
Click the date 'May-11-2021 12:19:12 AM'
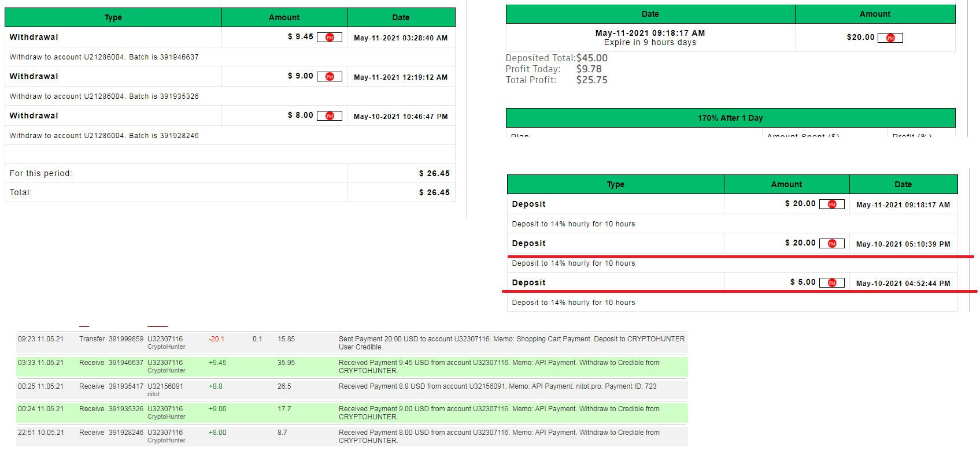pyautogui.click(x=401, y=77)
